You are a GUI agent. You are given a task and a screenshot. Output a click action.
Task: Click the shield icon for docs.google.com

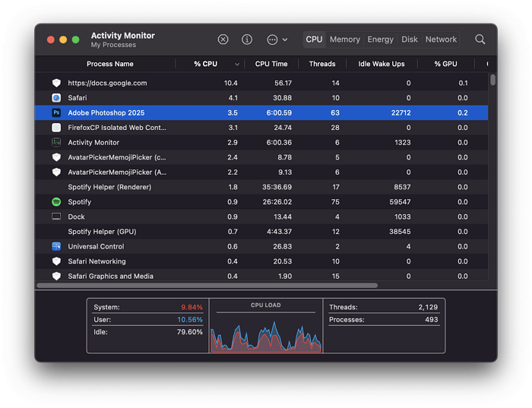pyautogui.click(x=56, y=83)
